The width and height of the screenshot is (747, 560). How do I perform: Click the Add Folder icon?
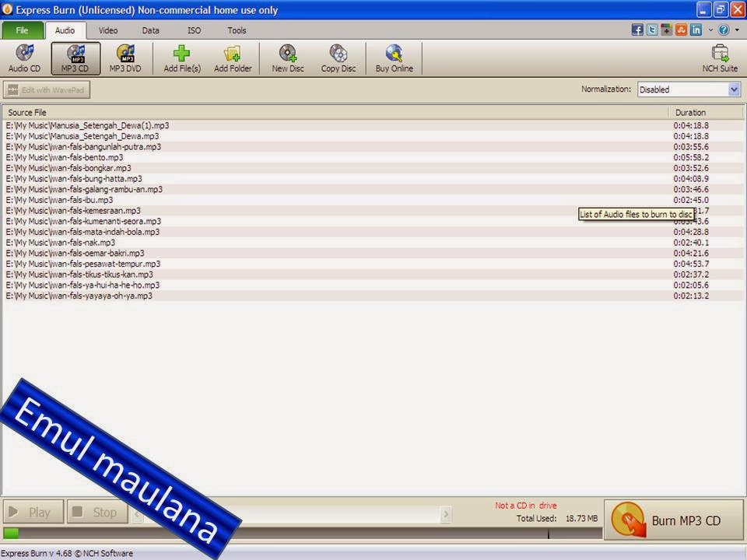(x=232, y=57)
